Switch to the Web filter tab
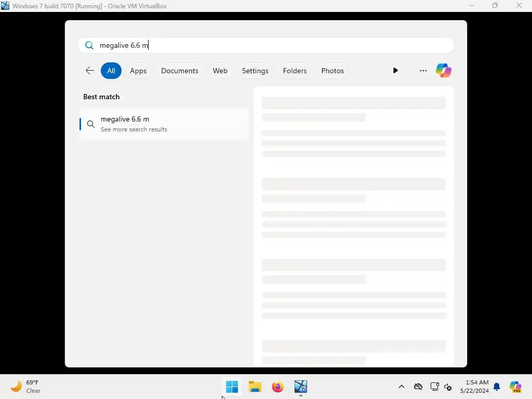This screenshot has height=399, width=532. coord(220,71)
